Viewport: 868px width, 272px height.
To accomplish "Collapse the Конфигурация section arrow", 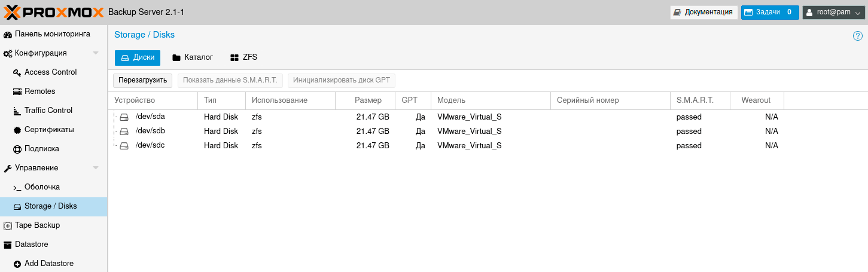I will (x=96, y=53).
